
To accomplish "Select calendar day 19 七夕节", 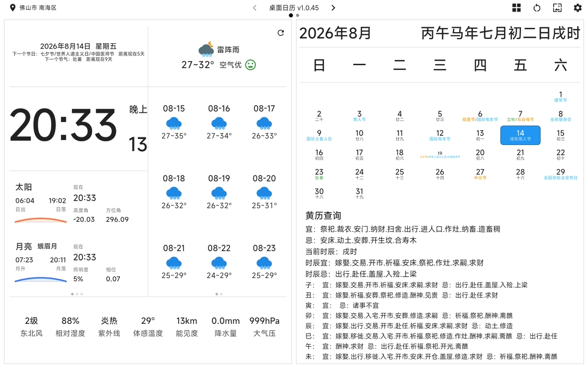I will tap(439, 155).
